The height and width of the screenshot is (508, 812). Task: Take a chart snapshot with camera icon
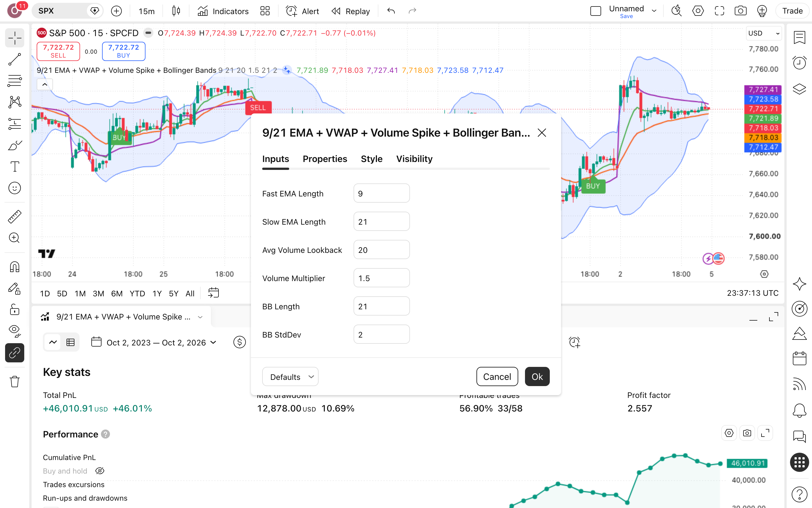(740, 11)
